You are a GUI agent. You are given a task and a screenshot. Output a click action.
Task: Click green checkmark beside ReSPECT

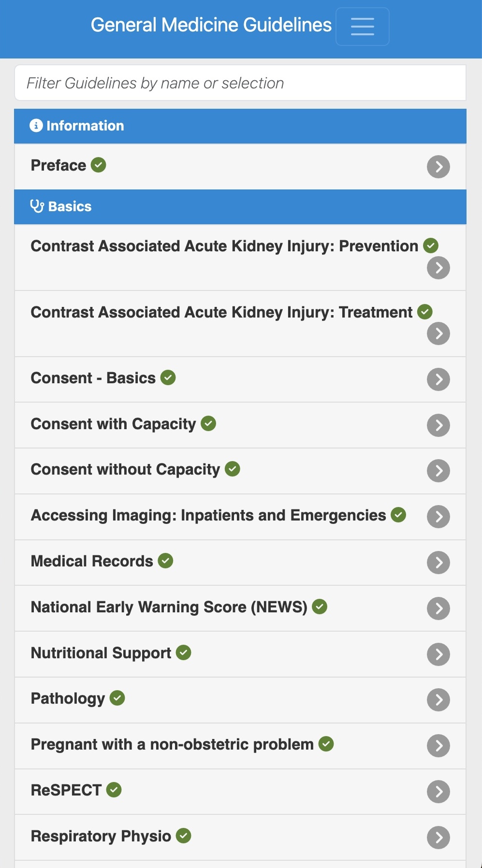[114, 790]
